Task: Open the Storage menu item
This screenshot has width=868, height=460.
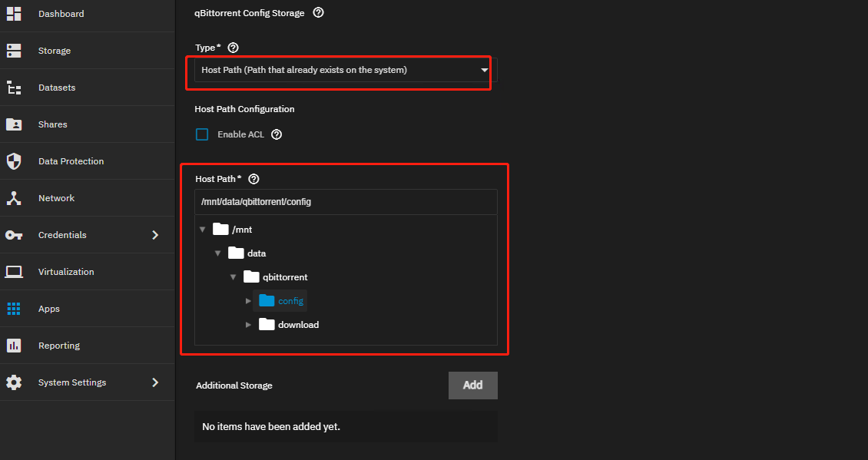Action: [88, 51]
